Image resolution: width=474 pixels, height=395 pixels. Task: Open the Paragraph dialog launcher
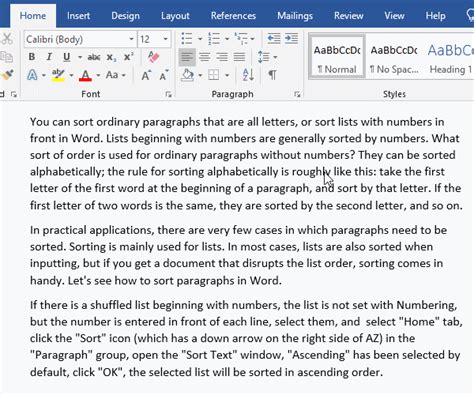[x=297, y=95]
